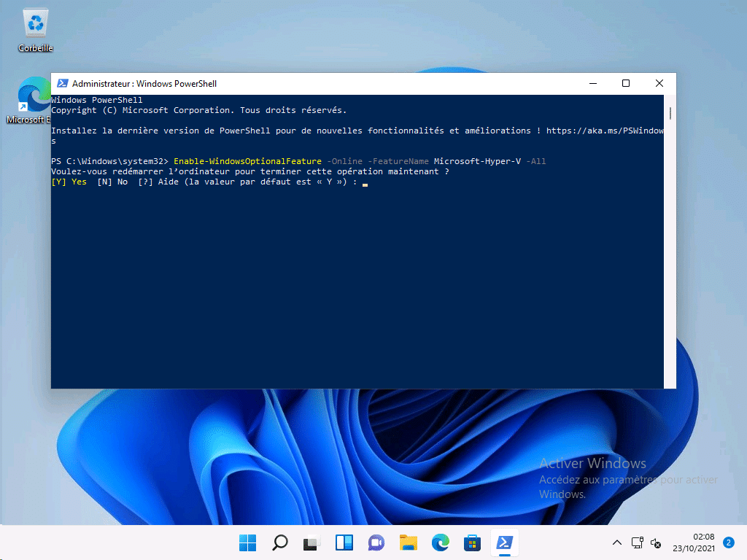The height and width of the screenshot is (560, 747).
Task: Show hidden system tray icons chevron
Action: click(617, 542)
